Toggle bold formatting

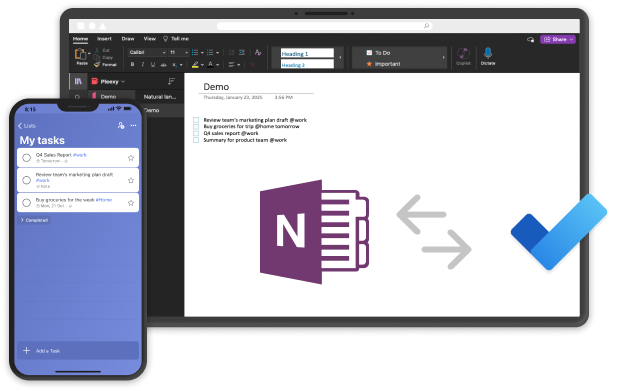pyautogui.click(x=132, y=64)
